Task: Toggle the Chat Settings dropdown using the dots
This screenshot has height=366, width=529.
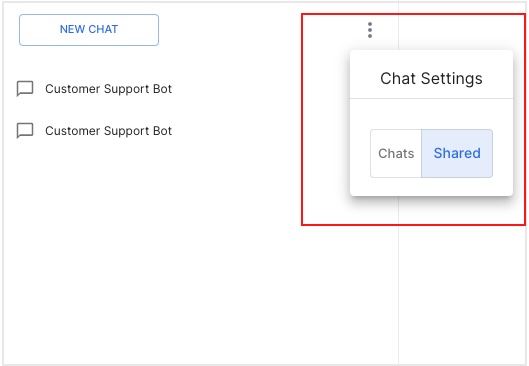Action: 370,30
